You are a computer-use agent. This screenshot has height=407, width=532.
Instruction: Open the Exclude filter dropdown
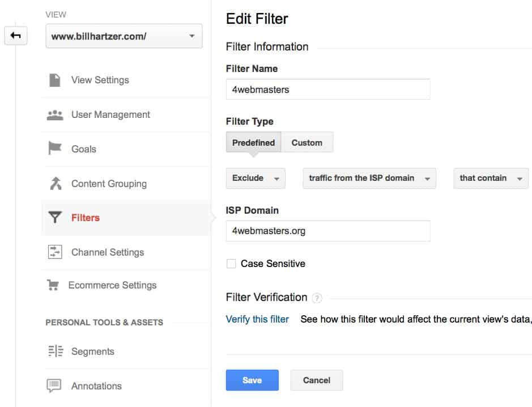coord(256,178)
